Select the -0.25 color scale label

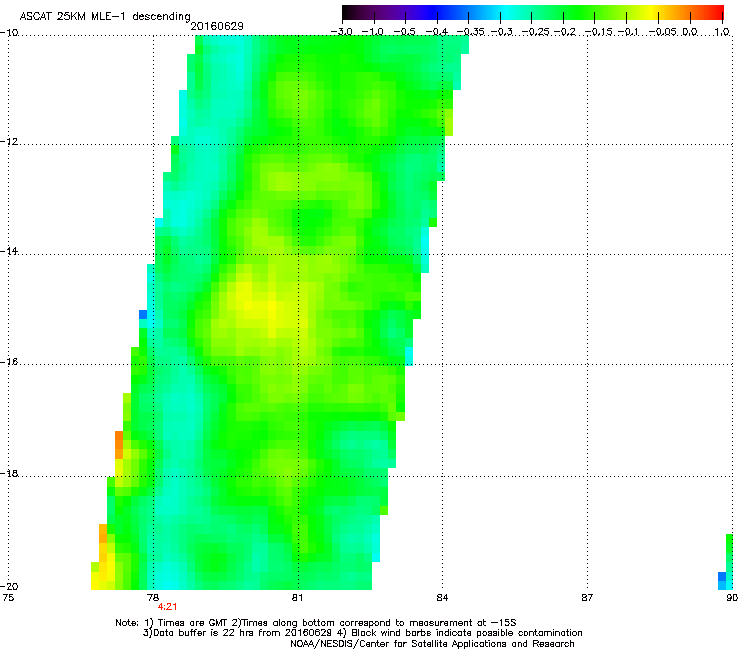click(x=536, y=32)
